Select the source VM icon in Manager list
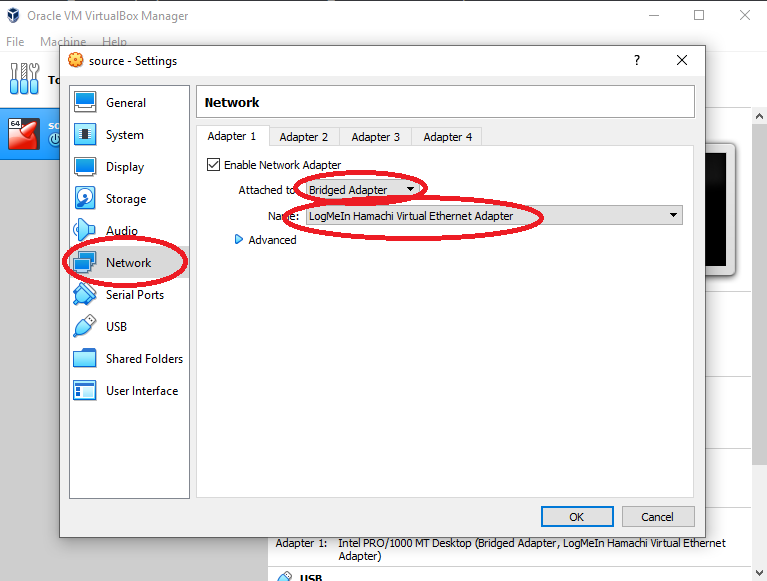Image resolution: width=767 pixels, height=581 pixels. pyautogui.click(x=23, y=134)
